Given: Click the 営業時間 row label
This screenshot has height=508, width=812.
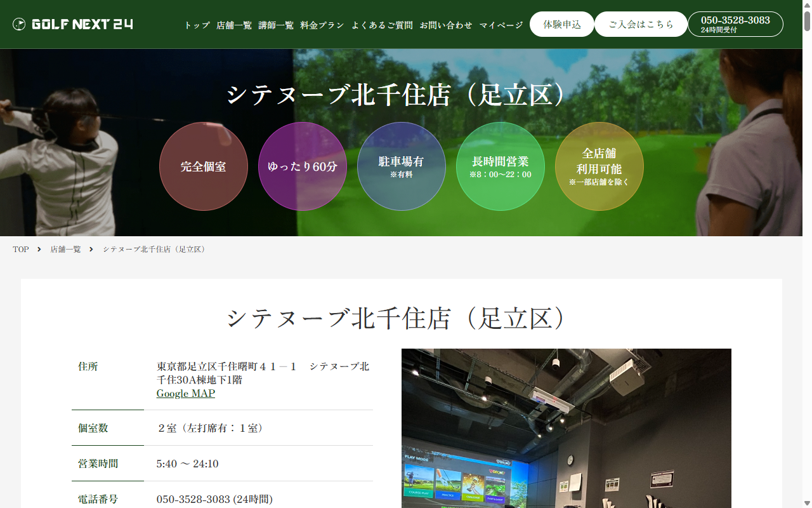Looking at the screenshot, I should (x=98, y=464).
